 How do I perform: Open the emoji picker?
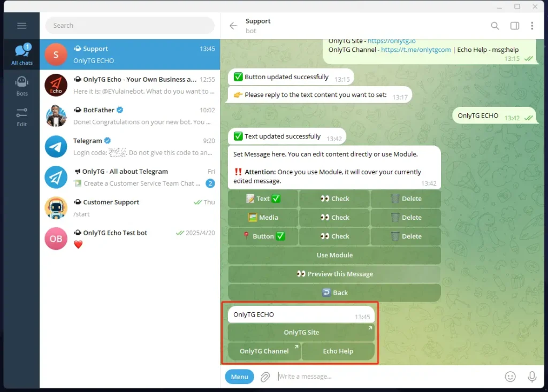[510, 376]
